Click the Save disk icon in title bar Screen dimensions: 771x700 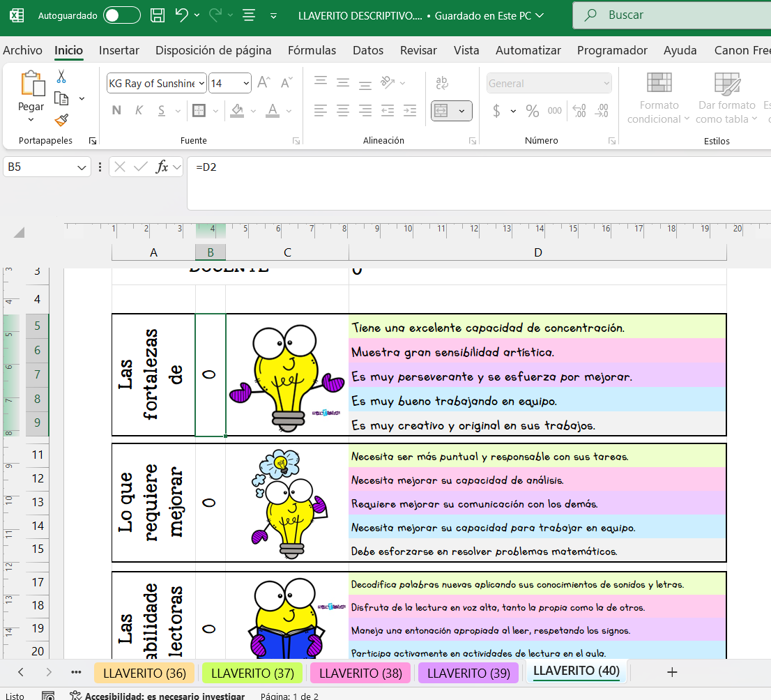(x=158, y=15)
